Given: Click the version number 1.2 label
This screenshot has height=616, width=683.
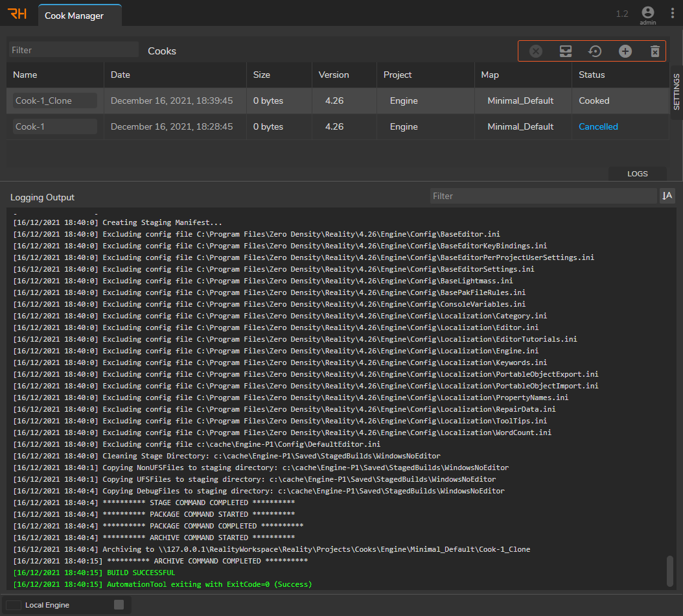Looking at the screenshot, I should tap(622, 14).
